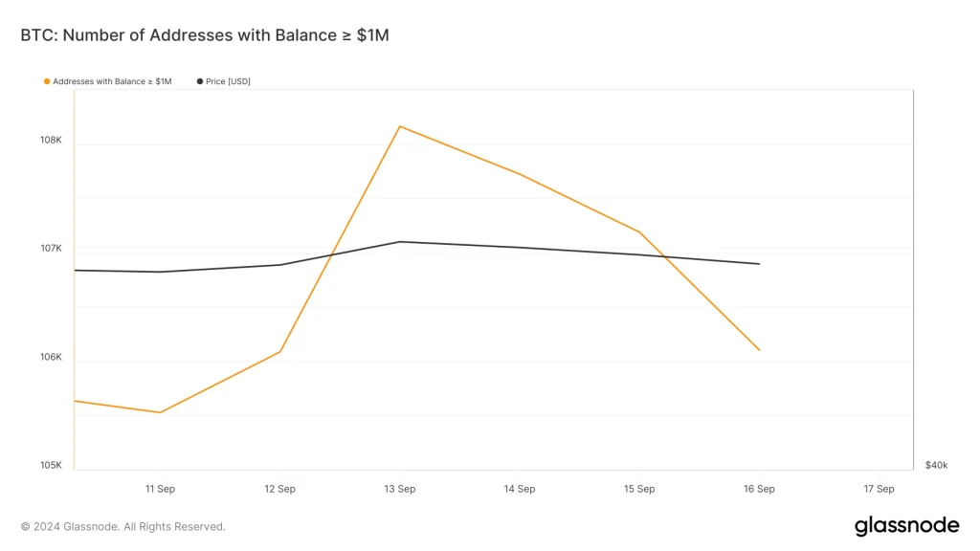Click the black Price legend dot
This screenshot has height=551, width=980.
(x=200, y=81)
